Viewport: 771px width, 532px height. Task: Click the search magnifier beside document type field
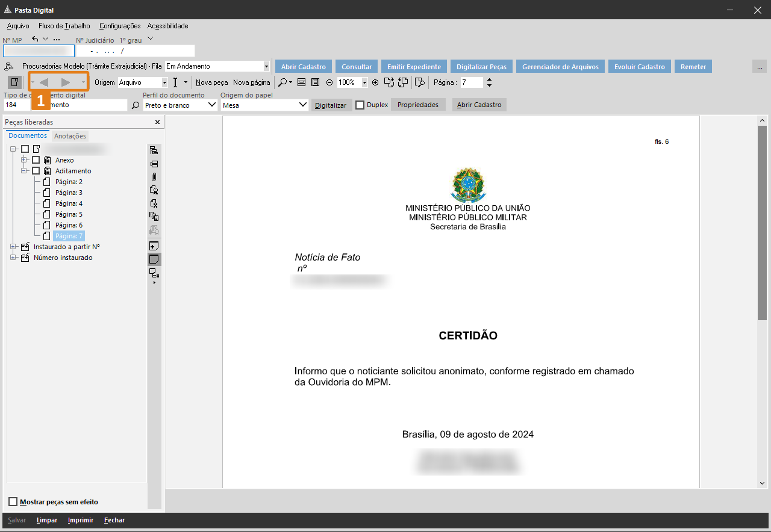pos(136,105)
